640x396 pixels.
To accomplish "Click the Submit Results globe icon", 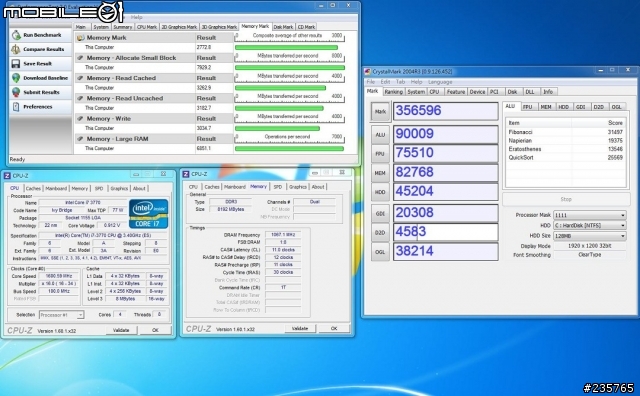I will (16, 92).
